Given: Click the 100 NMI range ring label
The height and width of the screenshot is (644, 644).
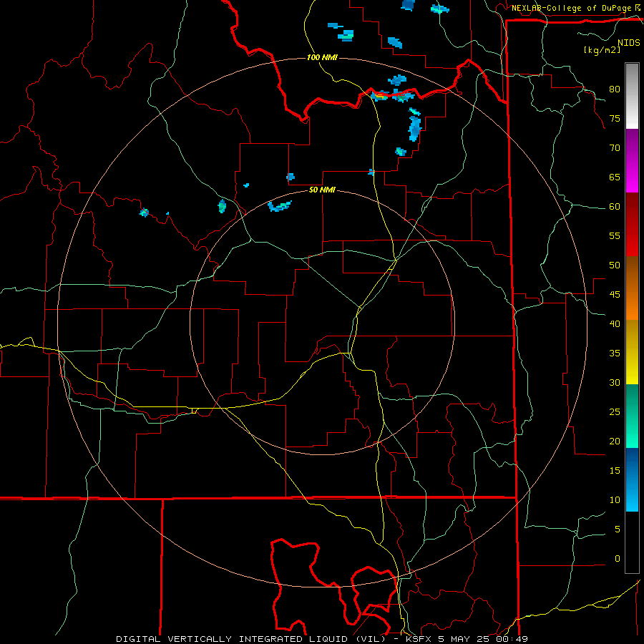Looking at the screenshot, I should [x=322, y=57].
